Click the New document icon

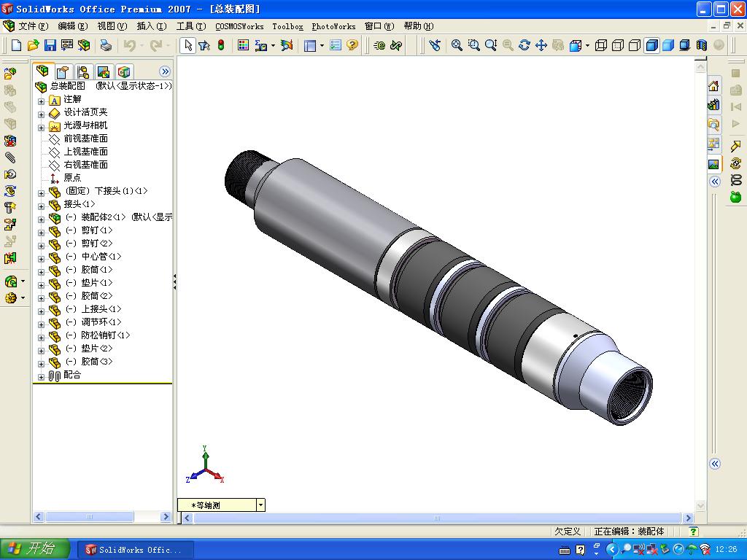16,45
